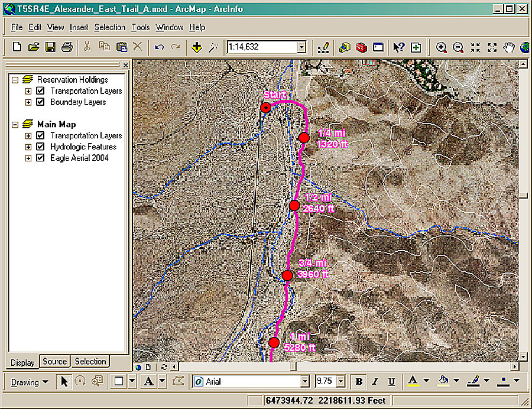Toggle the Eagle Aerial 2004 layer checkbox

40,158
